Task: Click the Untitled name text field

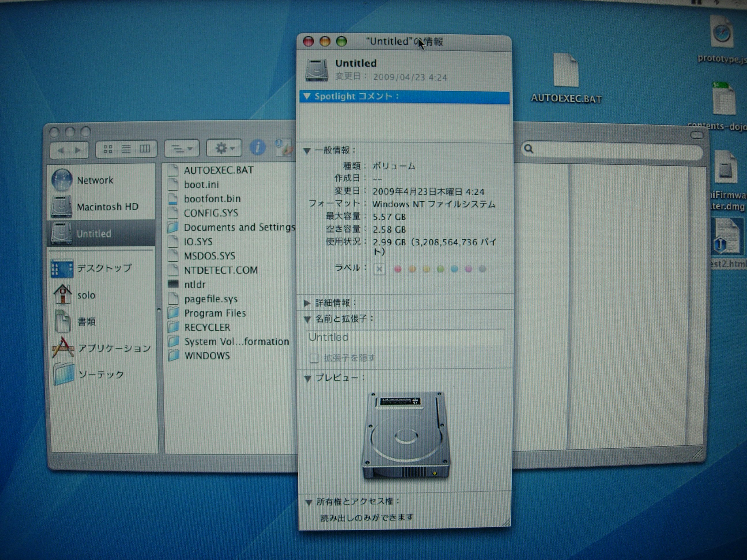Action: pyautogui.click(x=405, y=337)
